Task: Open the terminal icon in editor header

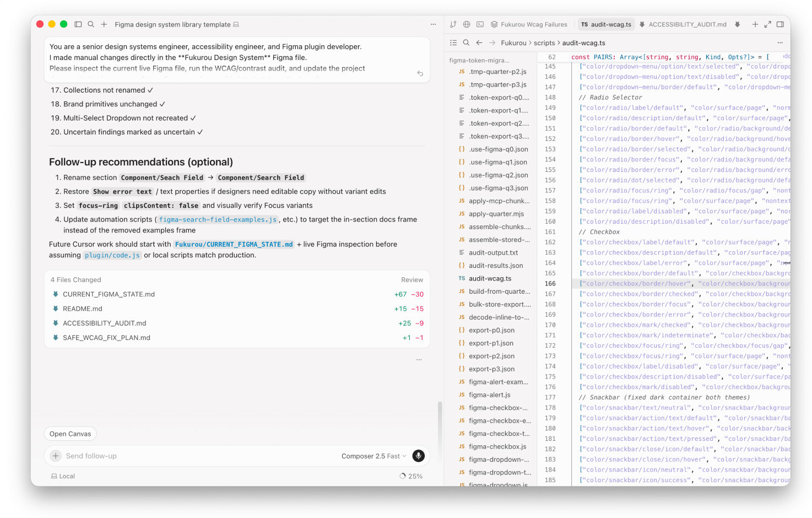Action: pos(480,24)
